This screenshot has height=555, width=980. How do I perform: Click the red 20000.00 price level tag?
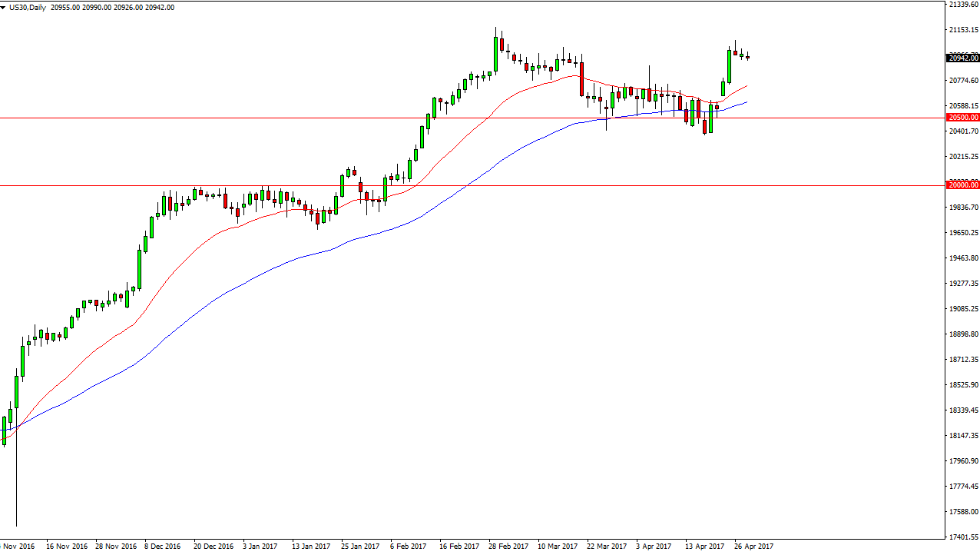tap(962, 185)
